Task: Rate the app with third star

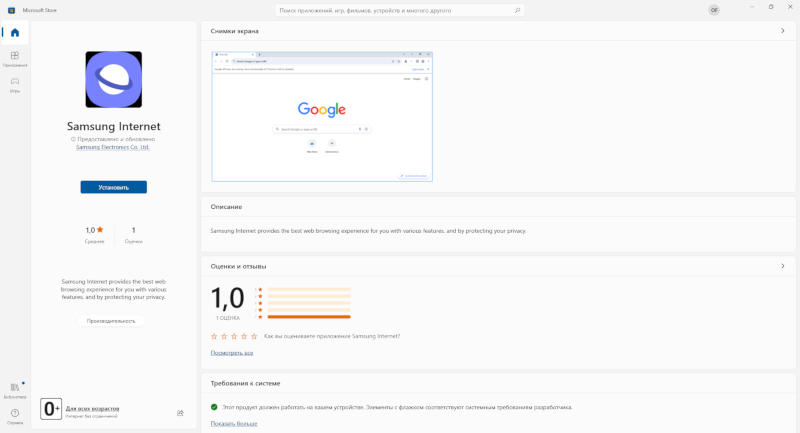Action: (x=234, y=336)
